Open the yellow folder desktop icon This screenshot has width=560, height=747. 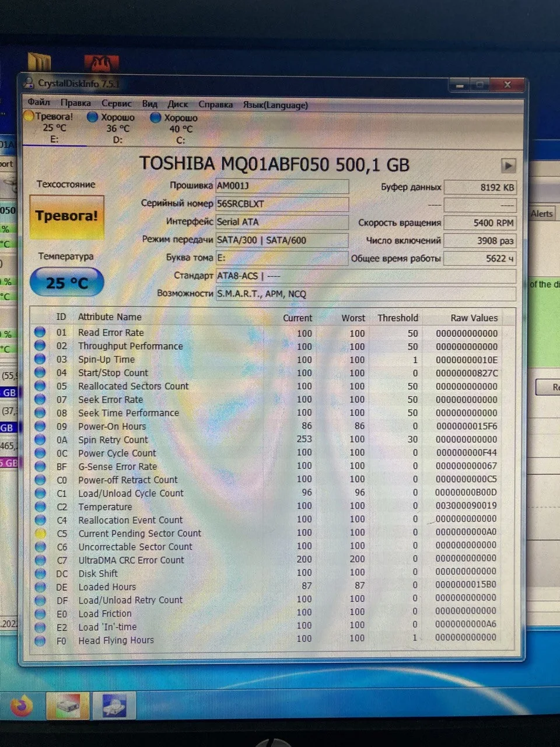(x=40, y=63)
